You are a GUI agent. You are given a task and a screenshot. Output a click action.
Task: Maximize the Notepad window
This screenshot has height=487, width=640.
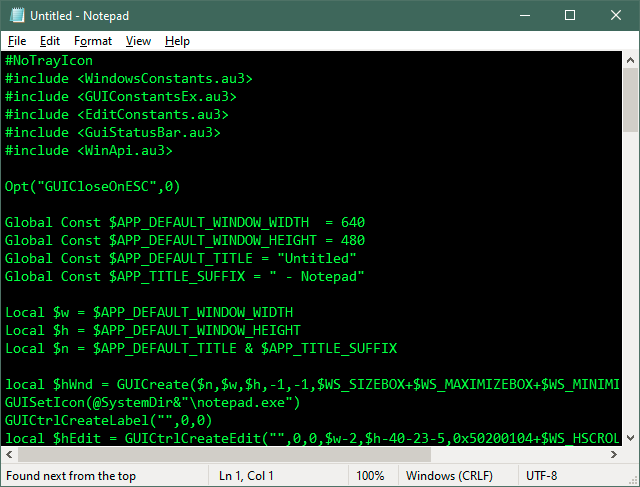click(x=570, y=16)
